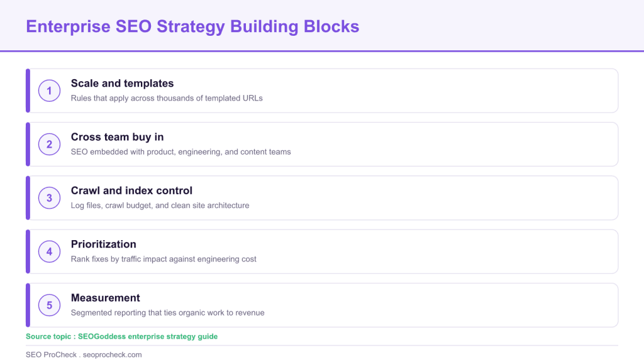Select the 'Measurement' heading
The width and height of the screenshot is (644, 362).
[x=105, y=298]
